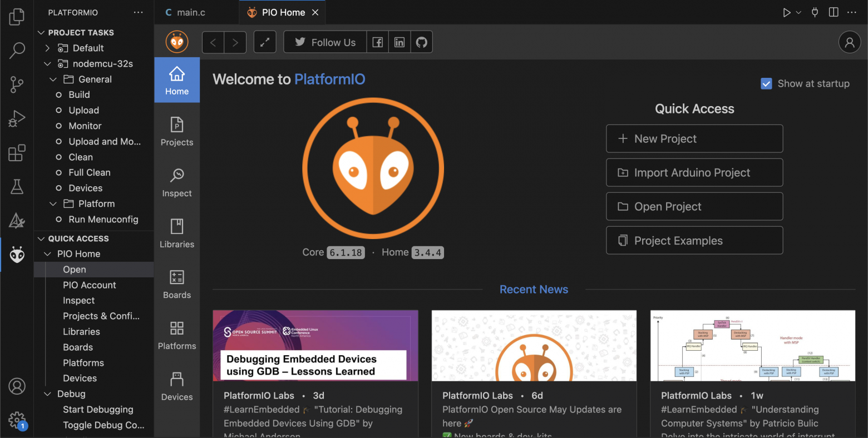Image resolution: width=868 pixels, height=438 pixels.
Task: Open the Understanding Computer Systems news thumbnail
Action: point(753,346)
